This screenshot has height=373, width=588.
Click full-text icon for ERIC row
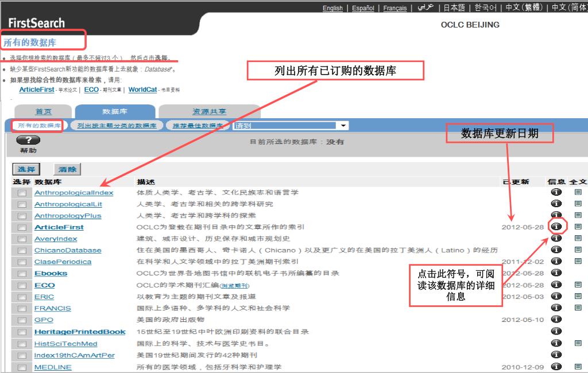[x=578, y=296]
